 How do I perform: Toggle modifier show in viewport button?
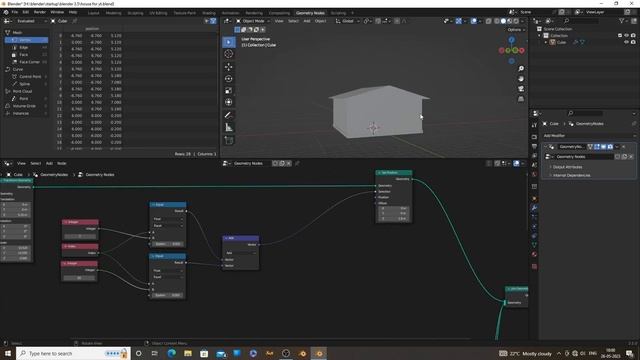click(603, 147)
